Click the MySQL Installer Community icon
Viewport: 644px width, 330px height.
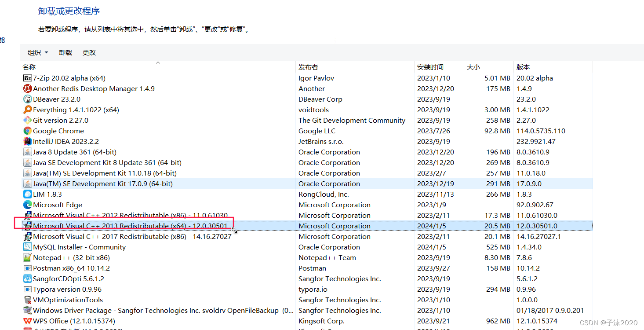pyautogui.click(x=28, y=247)
